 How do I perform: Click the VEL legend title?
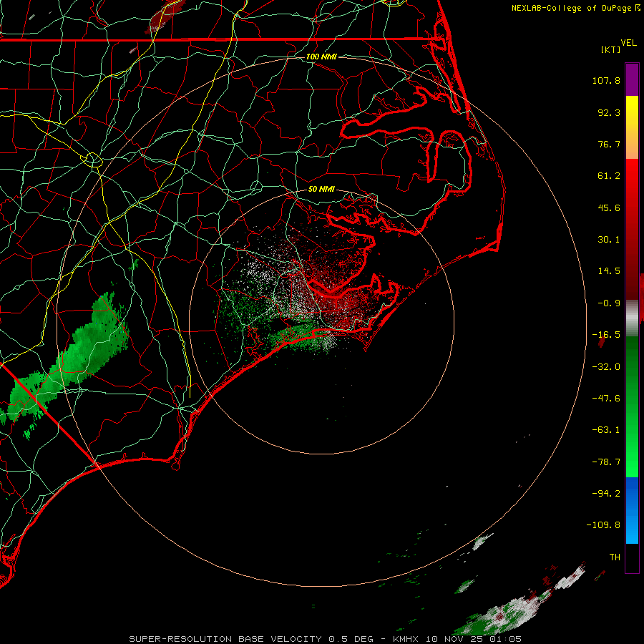point(628,43)
